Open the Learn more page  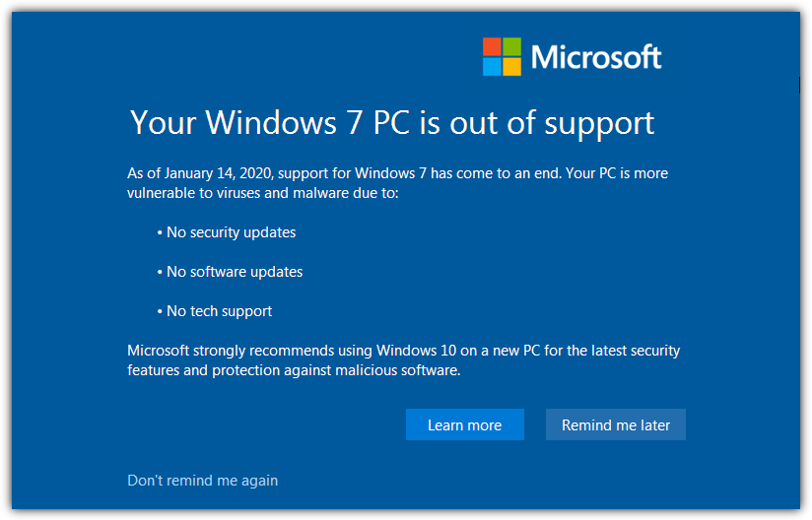464,424
